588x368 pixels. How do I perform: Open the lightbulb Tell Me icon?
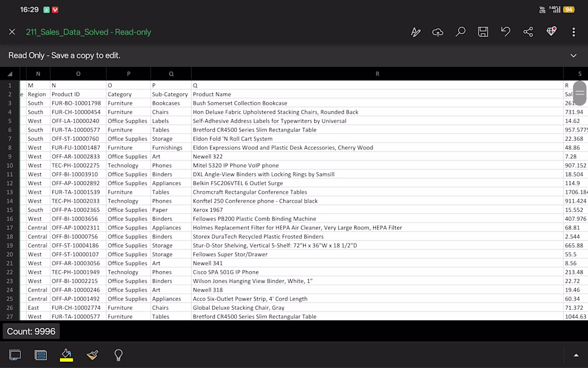(119, 355)
